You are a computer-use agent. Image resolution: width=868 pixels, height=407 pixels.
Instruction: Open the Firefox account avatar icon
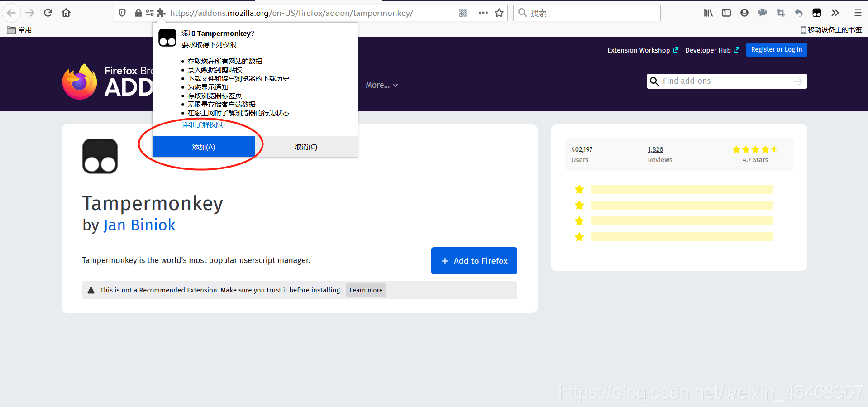(744, 13)
